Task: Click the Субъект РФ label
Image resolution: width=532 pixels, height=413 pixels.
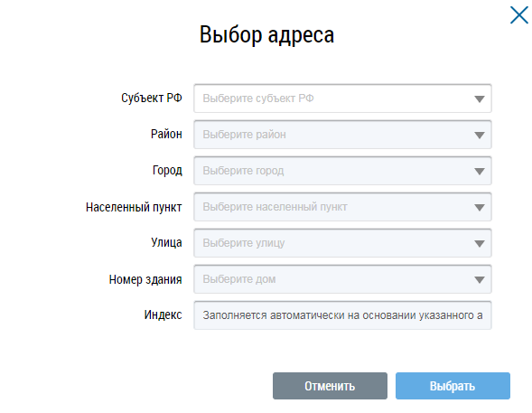Action: pyautogui.click(x=152, y=99)
